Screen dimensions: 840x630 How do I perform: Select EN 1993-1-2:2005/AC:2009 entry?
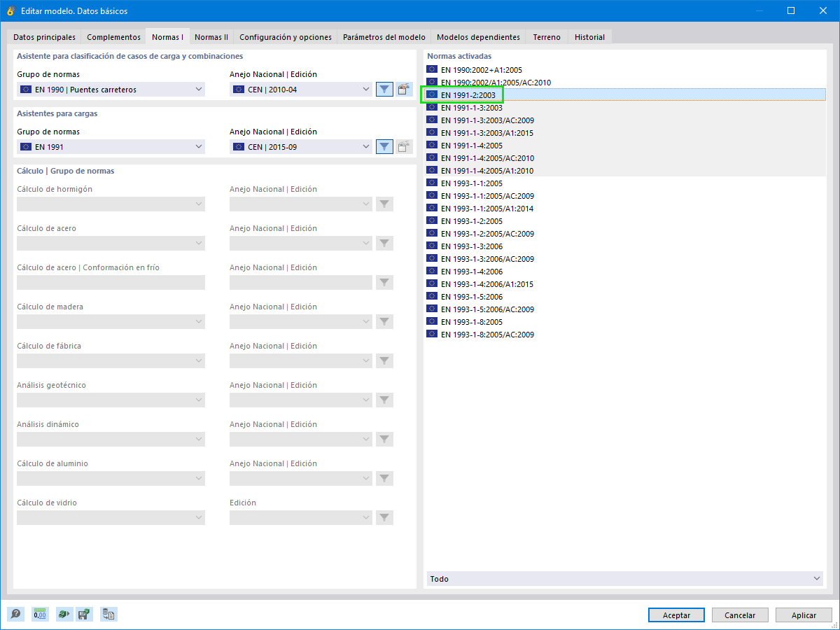625,234
